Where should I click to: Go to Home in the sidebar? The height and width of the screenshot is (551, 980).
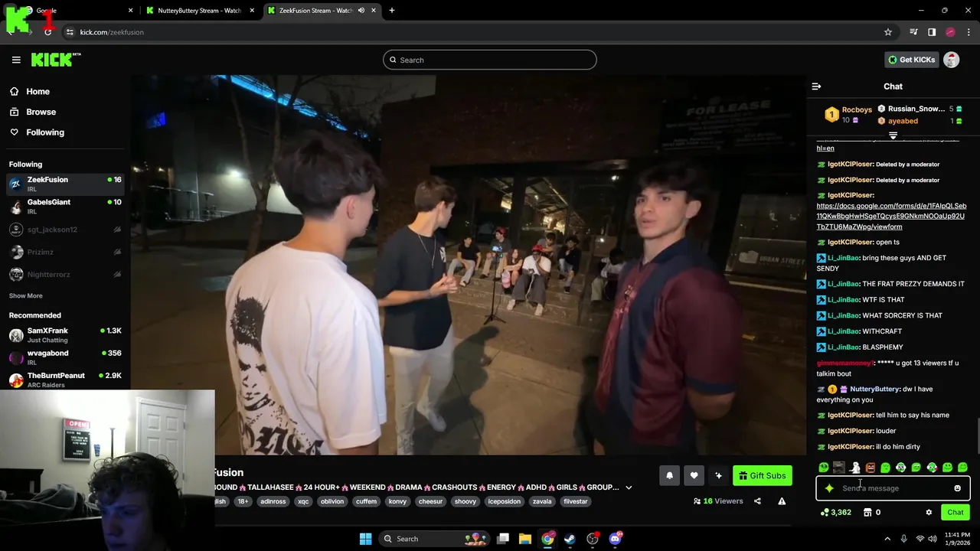[38, 91]
